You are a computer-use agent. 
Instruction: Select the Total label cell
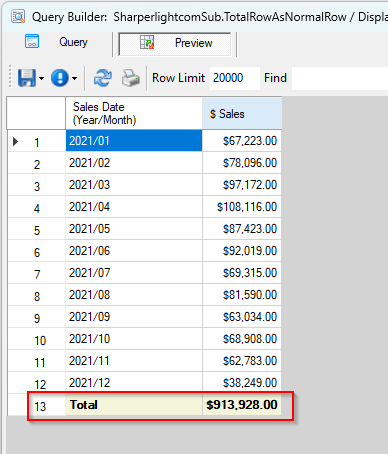134,405
